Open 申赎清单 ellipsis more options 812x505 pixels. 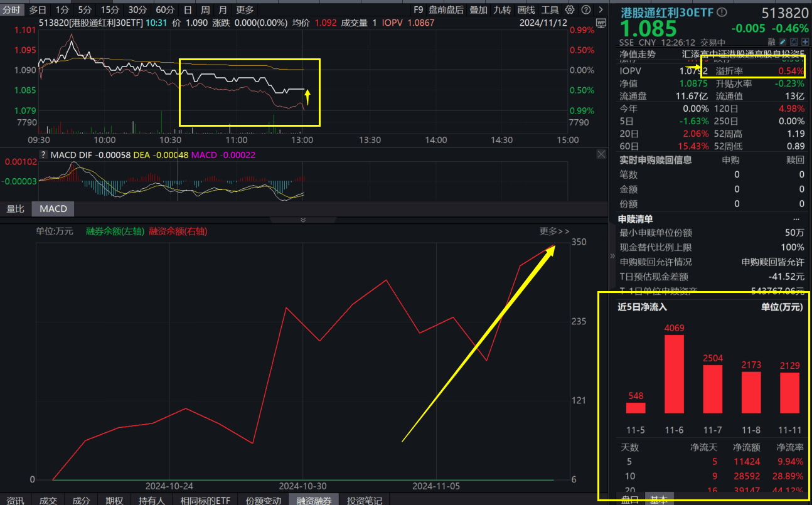point(796,219)
